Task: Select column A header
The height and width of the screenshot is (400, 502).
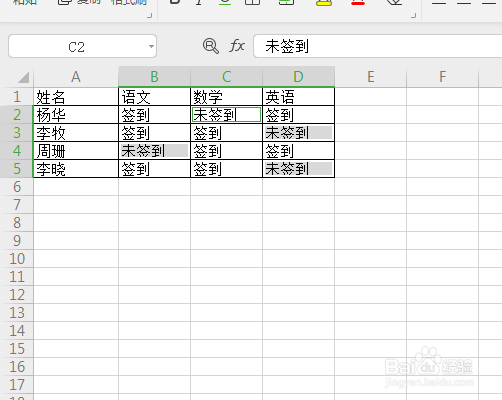Action: (x=76, y=77)
